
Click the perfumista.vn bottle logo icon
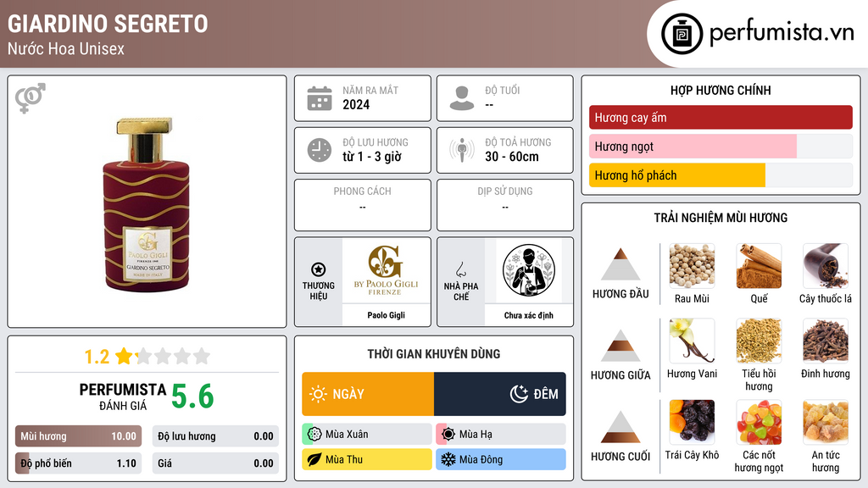[682, 34]
